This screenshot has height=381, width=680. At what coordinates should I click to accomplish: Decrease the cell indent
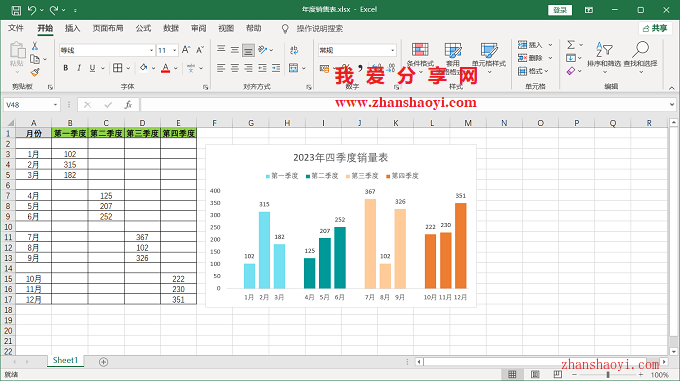click(262, 68)
